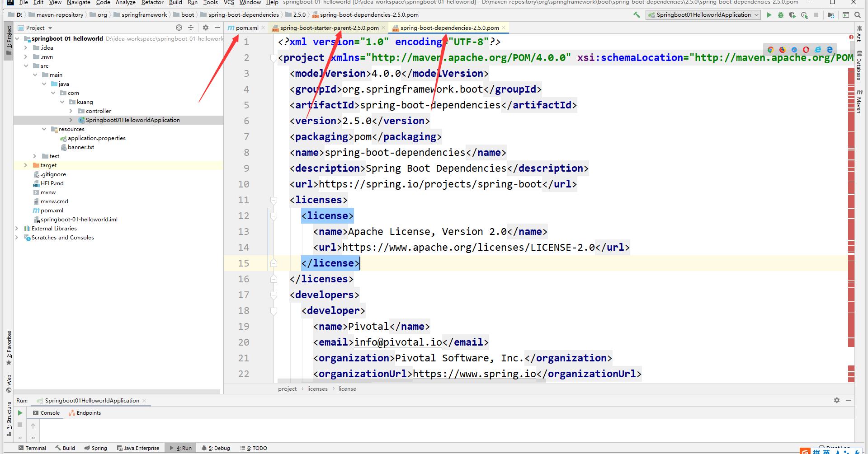Click the grey Stop icon in the top toolbar
Image resolution: width=868 pixels, height=454 pixels.
click(x=816, y=15)
